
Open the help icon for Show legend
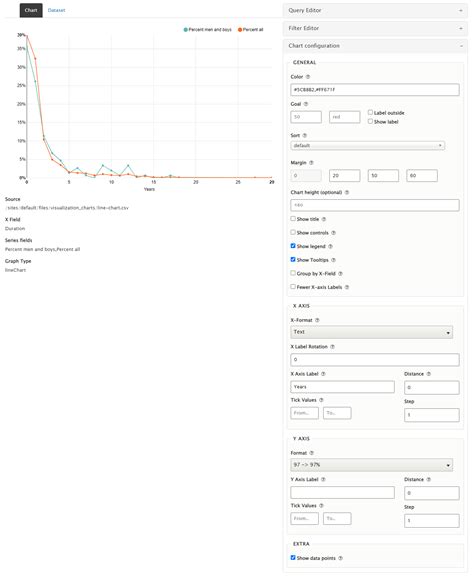[330, 247]
